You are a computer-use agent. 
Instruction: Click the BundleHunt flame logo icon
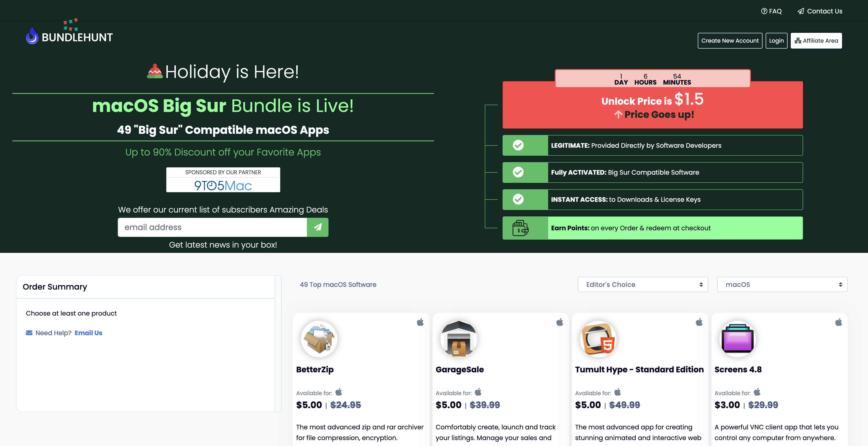[x=32, y=36]
